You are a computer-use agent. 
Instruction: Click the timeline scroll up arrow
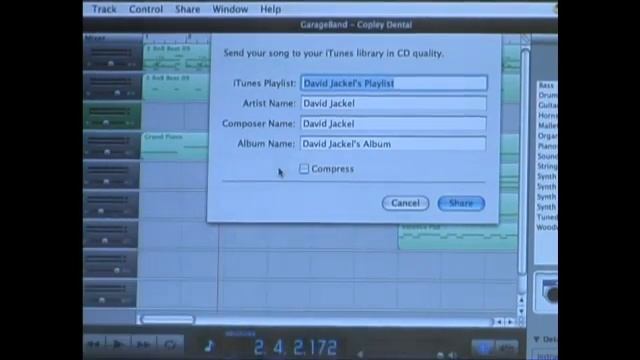tap(521, 300)
